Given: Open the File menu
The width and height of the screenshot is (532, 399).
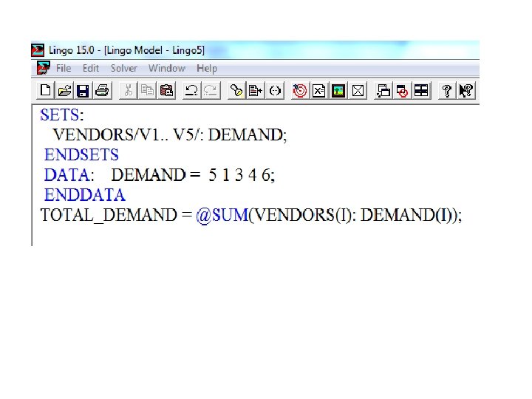Looking at the screenshot, I should [x=64, y=68].
